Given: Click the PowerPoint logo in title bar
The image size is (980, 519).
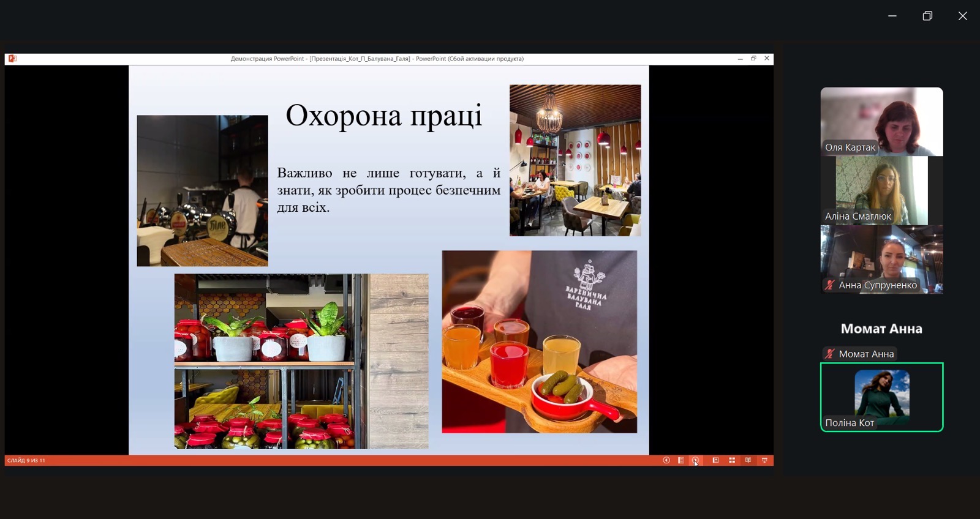Looking at the screenshot, I should (x=12, y=59).
